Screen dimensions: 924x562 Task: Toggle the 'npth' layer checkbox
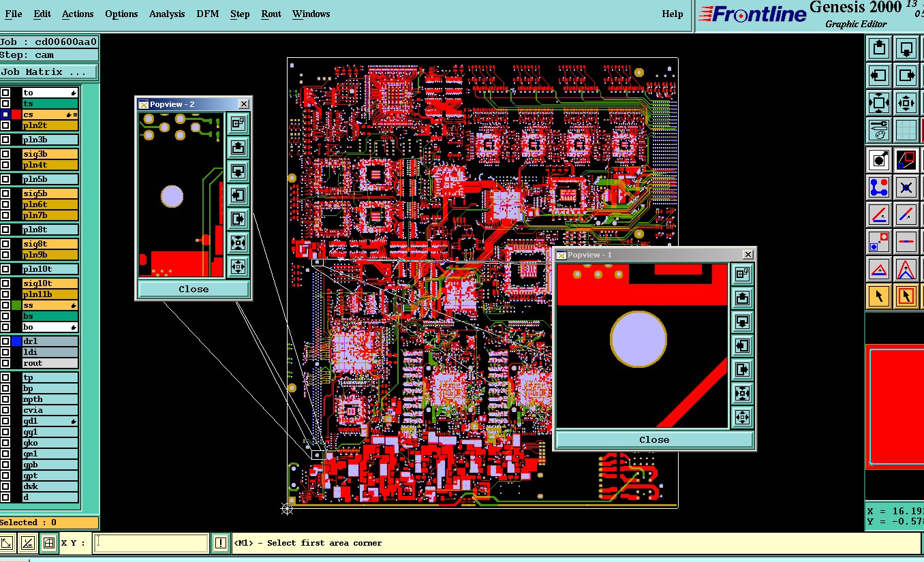pos(5,399)
